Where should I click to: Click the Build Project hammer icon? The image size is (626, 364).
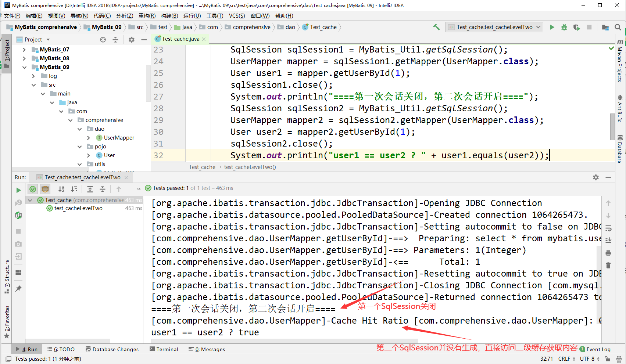[436, 27]
